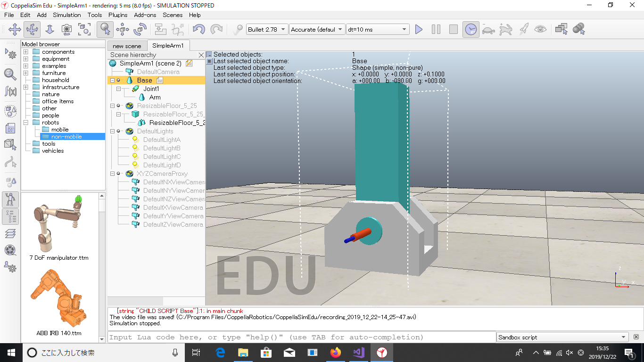Open Firefox from the Windows taskbar

(336, 352)
